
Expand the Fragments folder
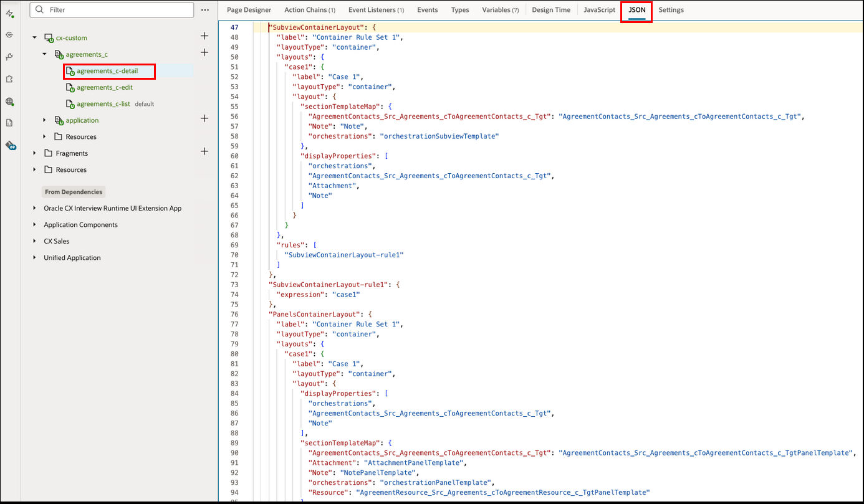point(34,153)
